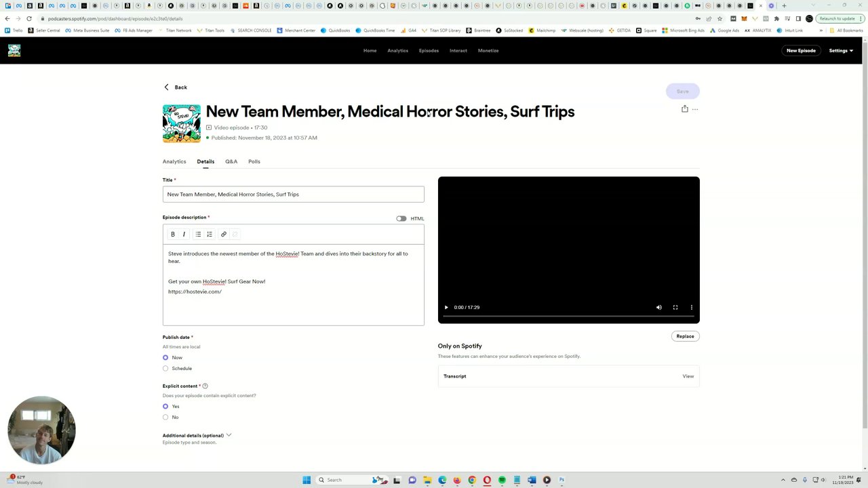Open Opera browser from the taskbar

click(x=487, y=480)
